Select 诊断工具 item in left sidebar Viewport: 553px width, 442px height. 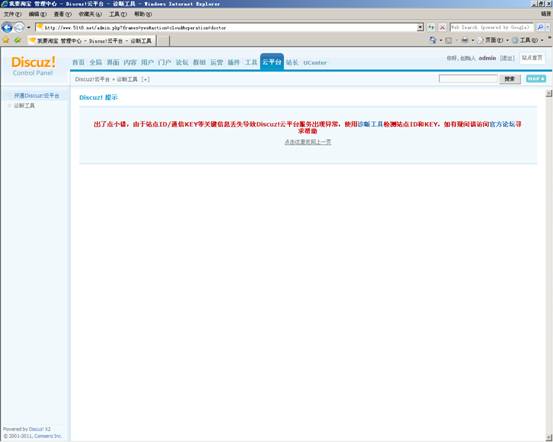(24, 105)
